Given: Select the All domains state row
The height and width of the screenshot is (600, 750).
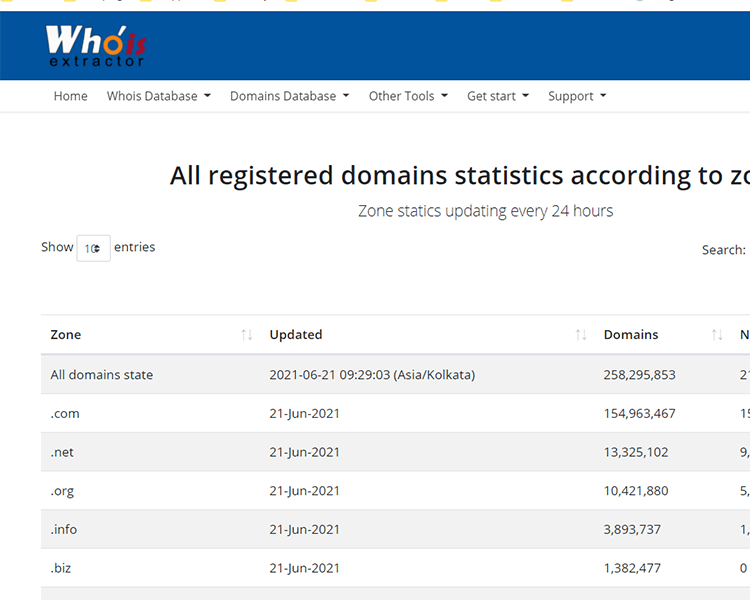Looking at the screenshot, I should point(102,375).
